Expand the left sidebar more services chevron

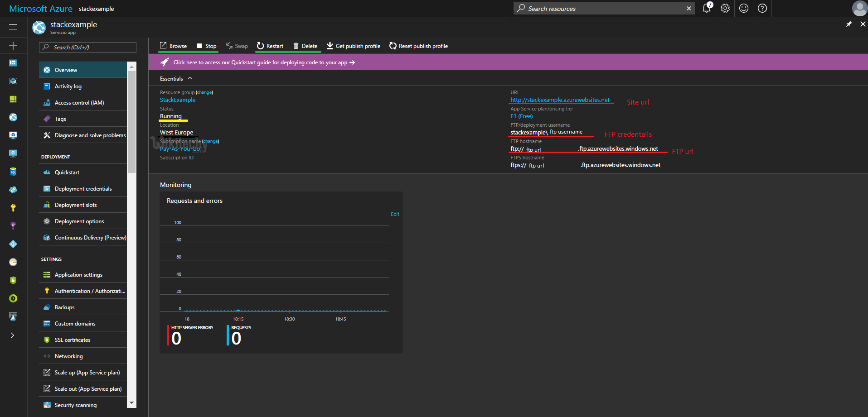(x=13, y=335)
